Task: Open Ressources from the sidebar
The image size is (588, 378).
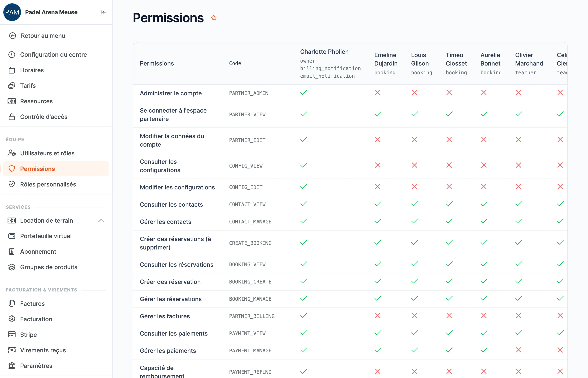Action: point(56,101)
